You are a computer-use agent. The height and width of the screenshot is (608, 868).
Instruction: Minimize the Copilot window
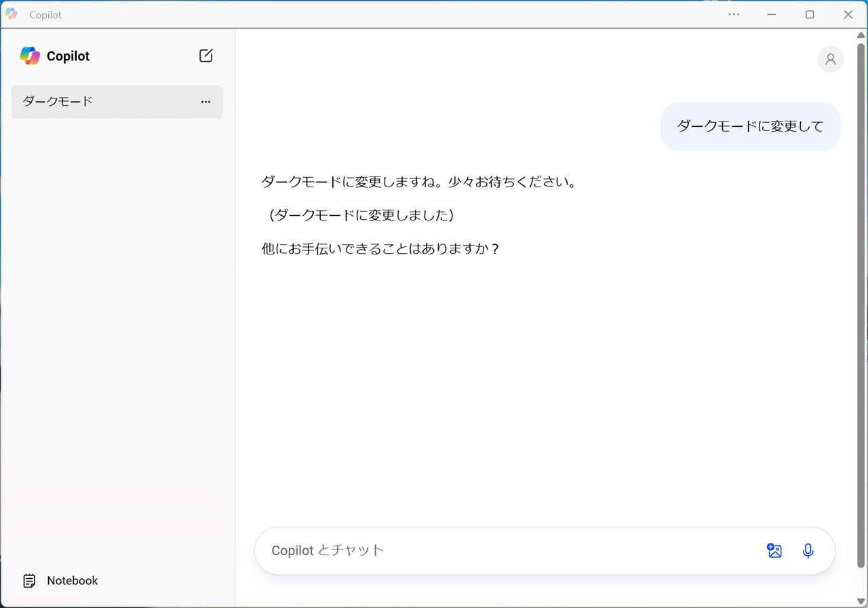pos(772,14)
